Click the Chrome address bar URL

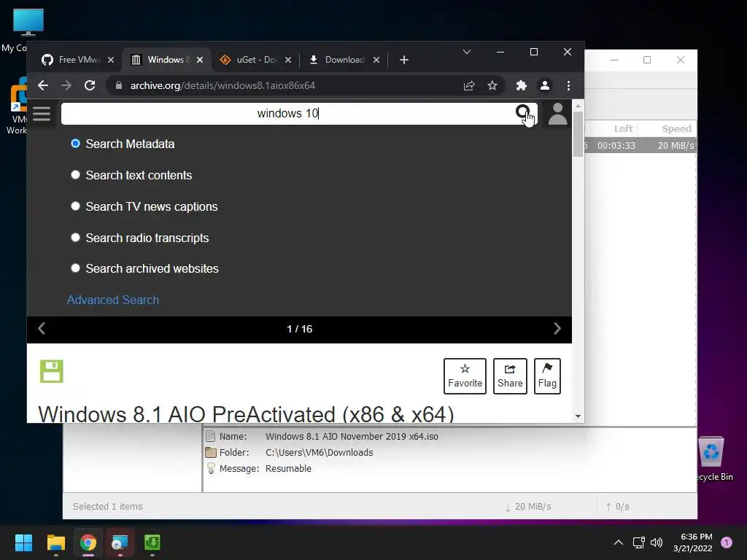pos(222,86)
